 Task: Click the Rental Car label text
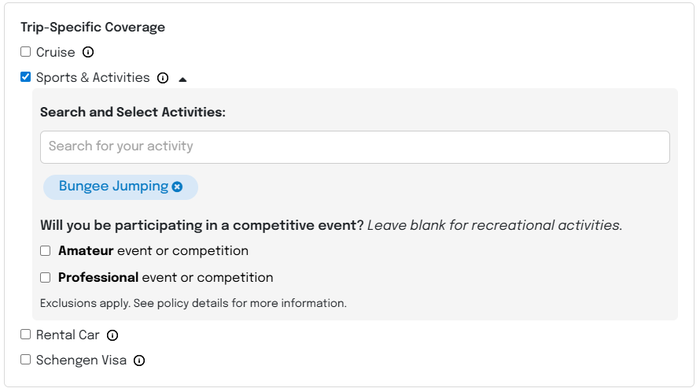pyautogui.click(x=68, y=335)
